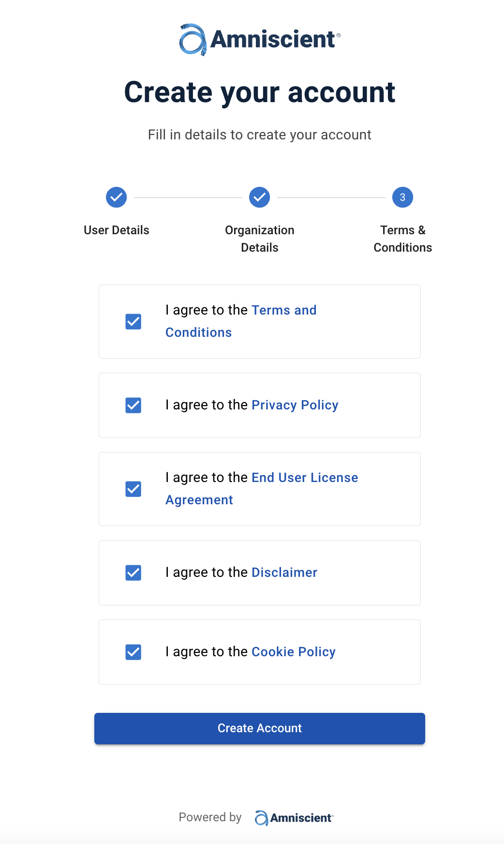The height and width of the screenshot is (844, 504).
Task: Click the step 3 circle icon
Action: (402, 197)
